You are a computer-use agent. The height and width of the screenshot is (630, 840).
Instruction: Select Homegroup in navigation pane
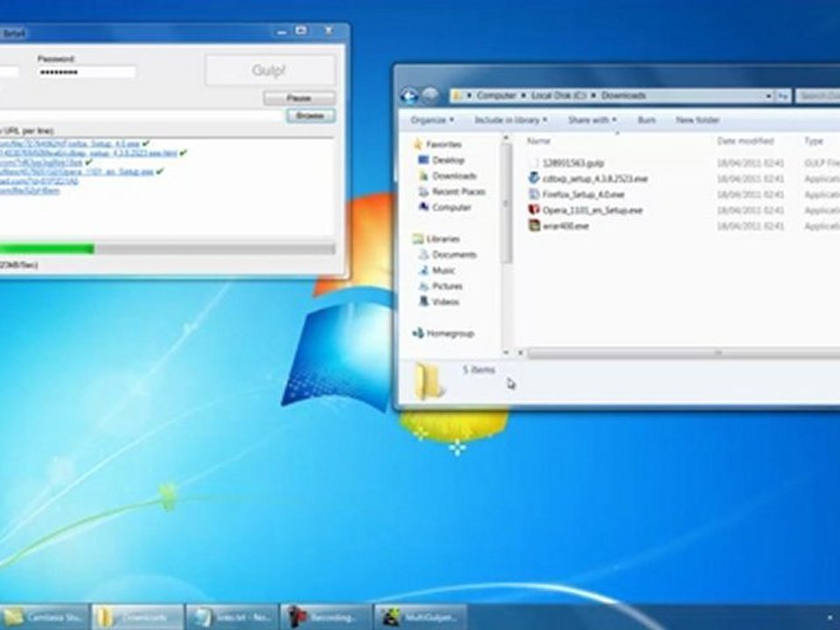click(450, 333)
